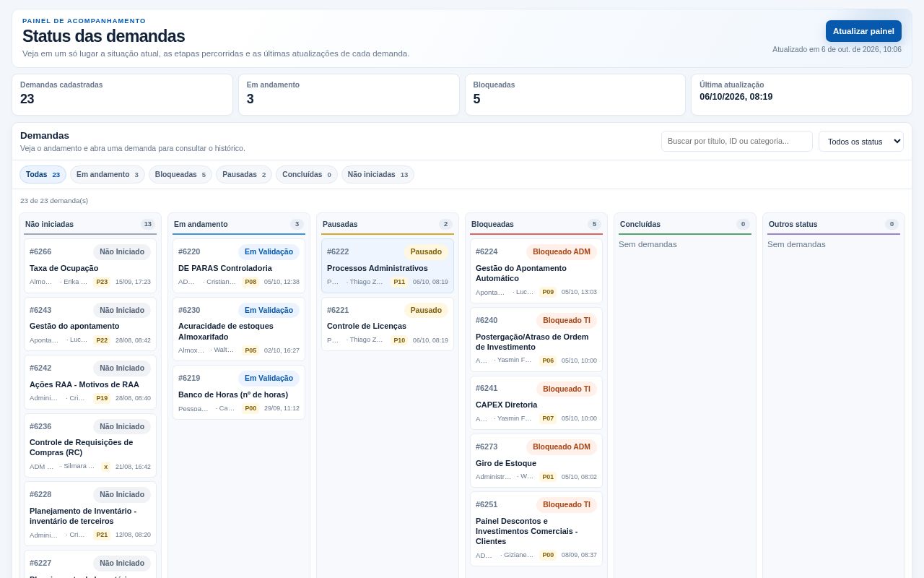Select the Todas filter chip
Image resolution: width=924 pixels, height=578 pixels.
point(43,174)
